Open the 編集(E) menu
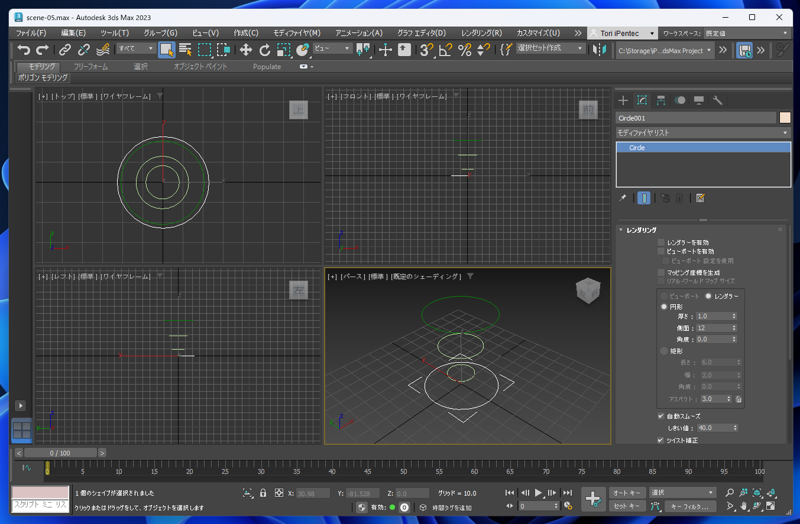This screenshot has height=524, width=800. 73,33
